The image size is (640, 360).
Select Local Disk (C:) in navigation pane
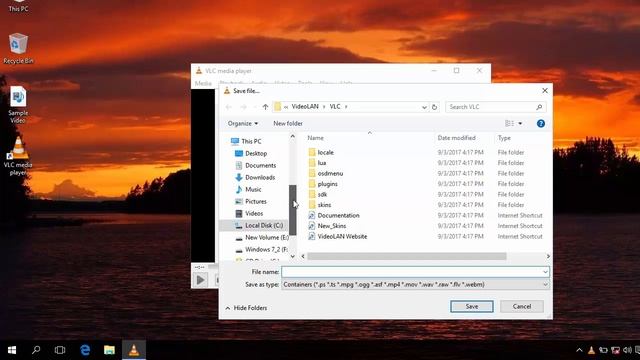(254, 225)
